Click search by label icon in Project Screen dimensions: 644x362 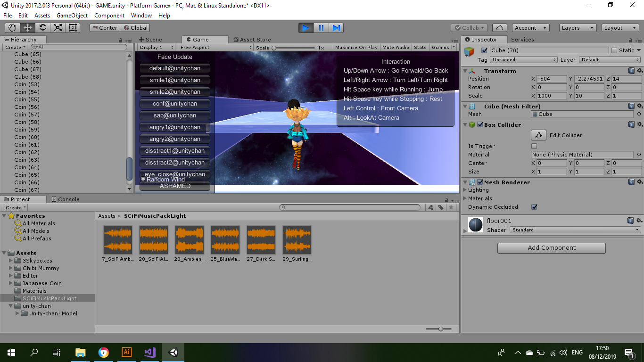coord(441,207)
